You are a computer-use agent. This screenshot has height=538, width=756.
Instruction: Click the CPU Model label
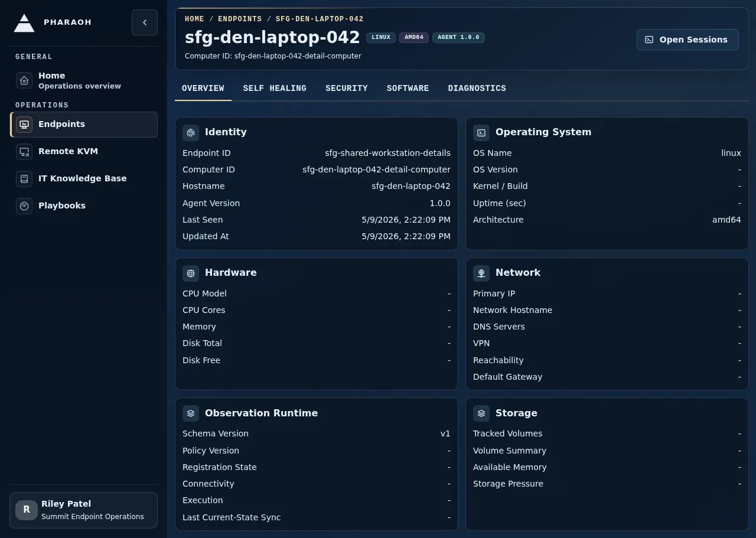204,294
